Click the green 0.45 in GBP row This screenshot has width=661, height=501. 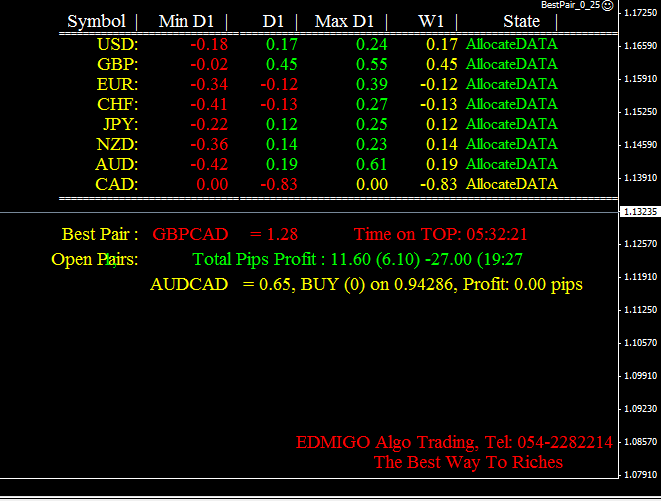282,64
